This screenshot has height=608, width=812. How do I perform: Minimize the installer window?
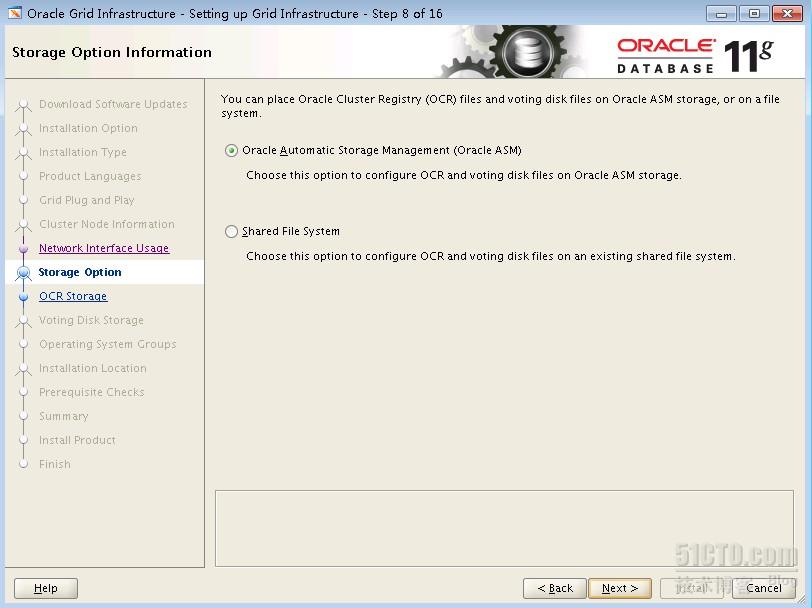pos(721,13)
